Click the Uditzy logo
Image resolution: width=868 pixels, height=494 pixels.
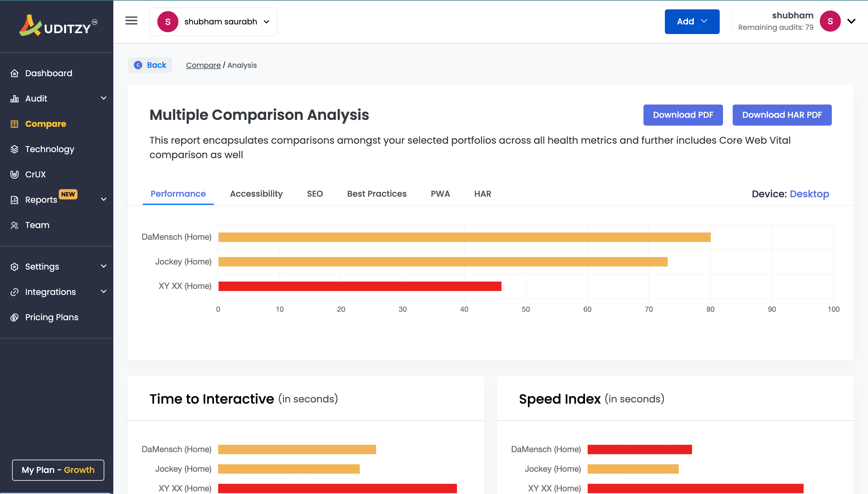tap(58, 26)
